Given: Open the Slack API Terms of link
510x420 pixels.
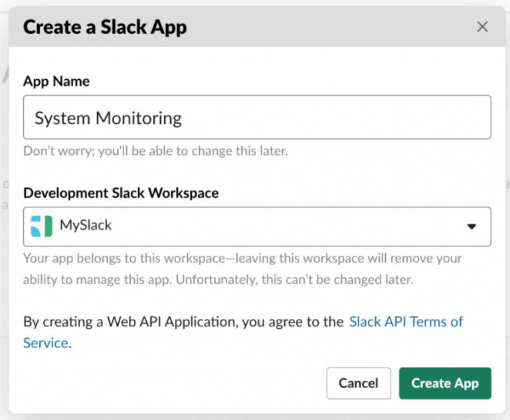Looking at the screenshot, I should (x=406, y=322).
